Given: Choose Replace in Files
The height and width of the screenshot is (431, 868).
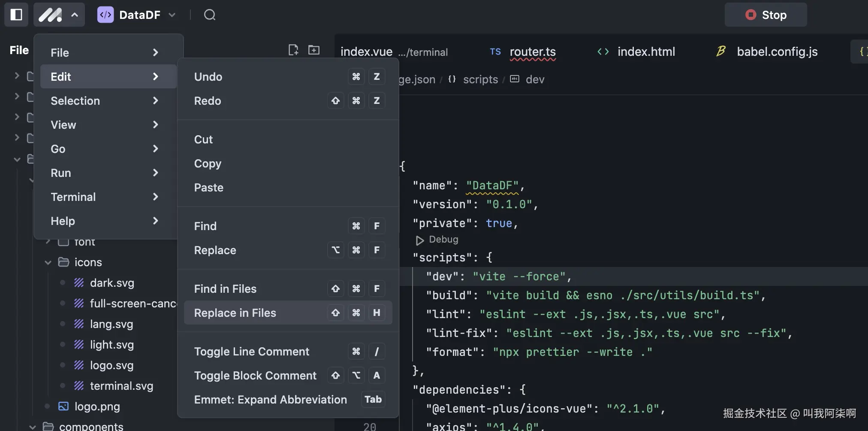Looking at the screenshot, I should click(235, 313).
